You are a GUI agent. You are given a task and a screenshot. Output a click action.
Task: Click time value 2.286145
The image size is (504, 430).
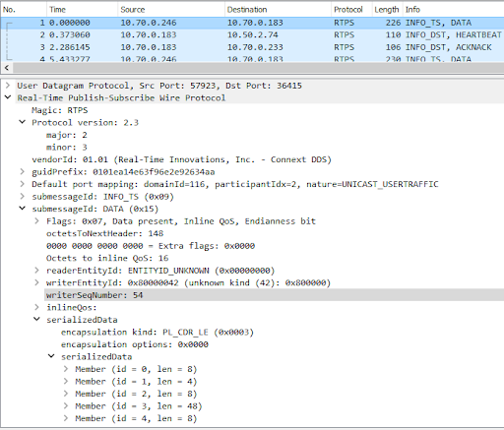[x=70, y=47]
